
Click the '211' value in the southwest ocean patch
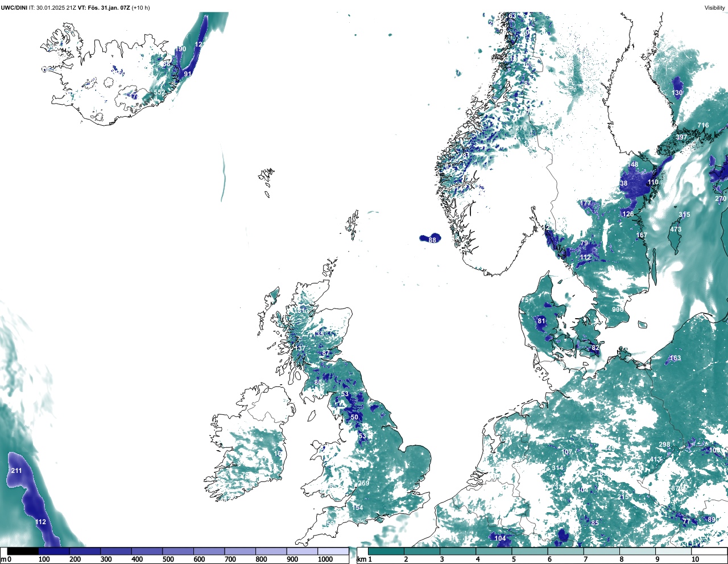[x=16, y=471]
